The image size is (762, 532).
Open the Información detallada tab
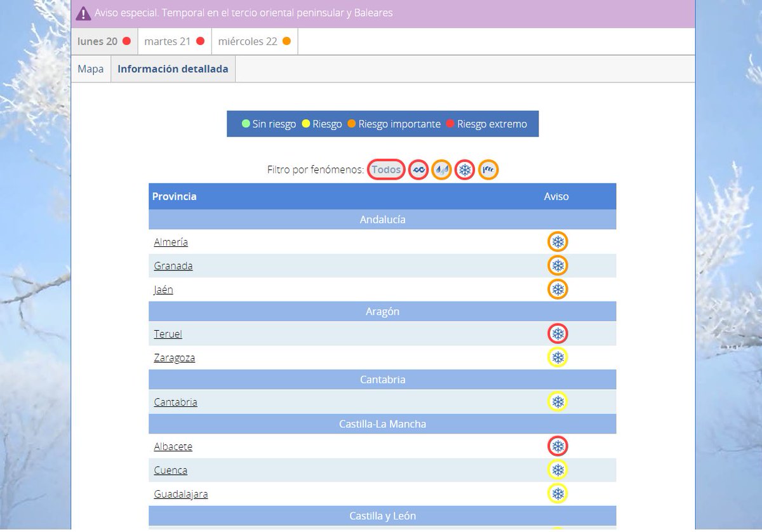[173, 69]
